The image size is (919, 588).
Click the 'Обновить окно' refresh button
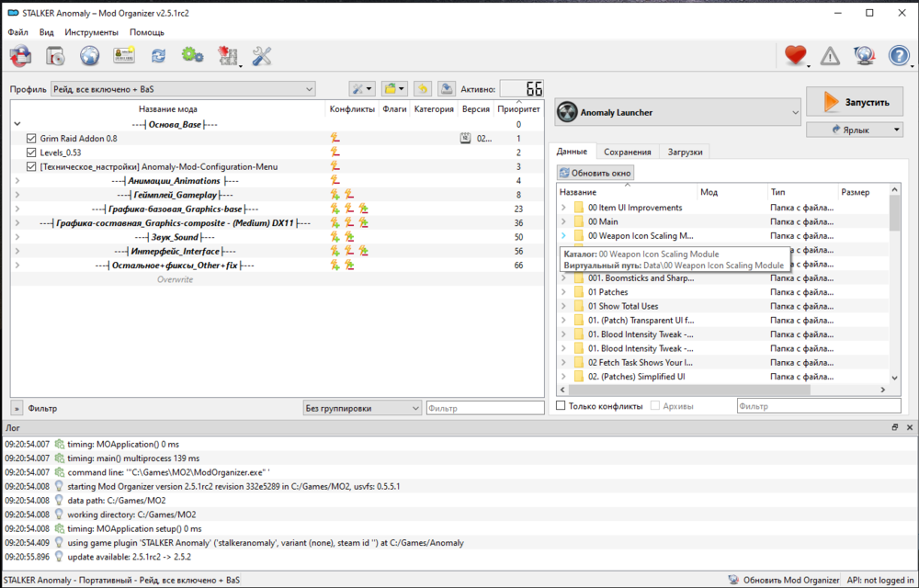(x=596, y=173)
